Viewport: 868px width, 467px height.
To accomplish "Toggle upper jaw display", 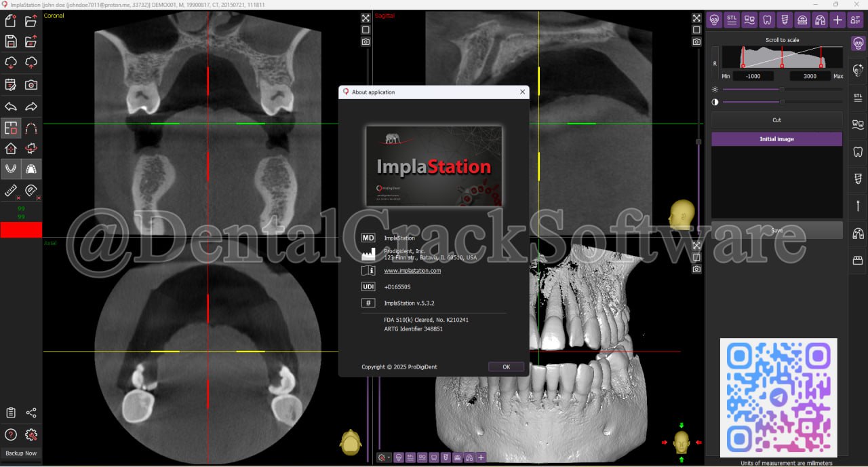I will point(31,169).
